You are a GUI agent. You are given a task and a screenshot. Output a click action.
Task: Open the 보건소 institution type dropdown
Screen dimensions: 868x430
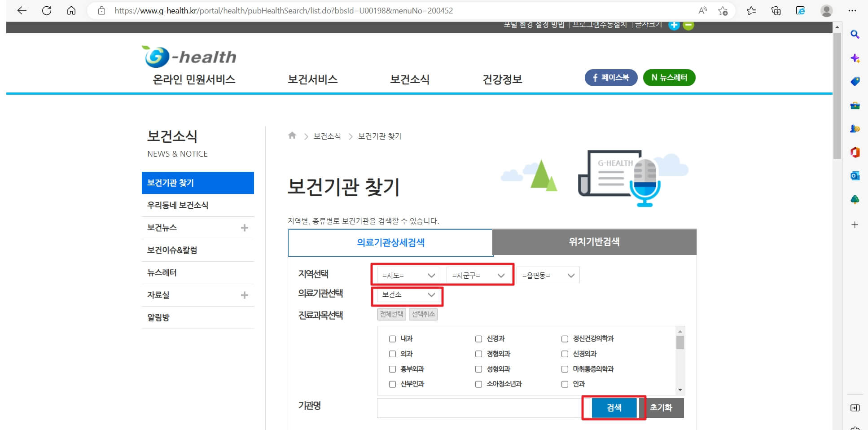coord(407,295)
